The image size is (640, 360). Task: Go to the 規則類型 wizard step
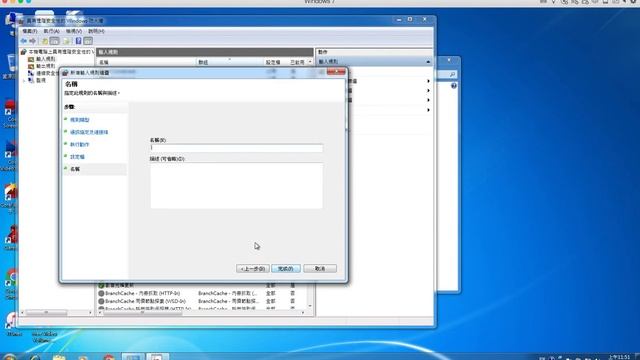click(79, 120)
